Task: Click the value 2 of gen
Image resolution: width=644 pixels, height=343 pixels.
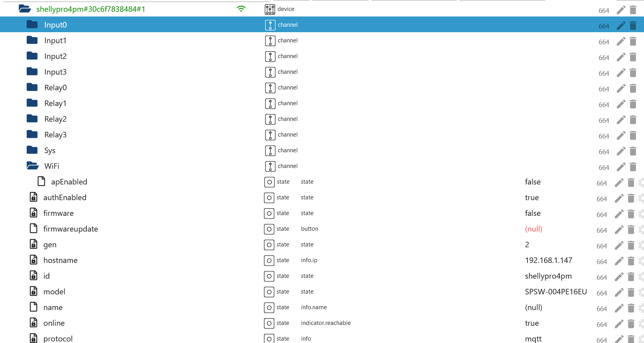Action: [527, 244]
